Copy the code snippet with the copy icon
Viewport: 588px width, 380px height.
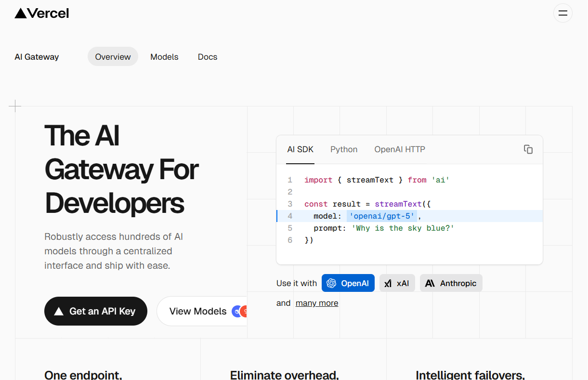coord(528,149)
